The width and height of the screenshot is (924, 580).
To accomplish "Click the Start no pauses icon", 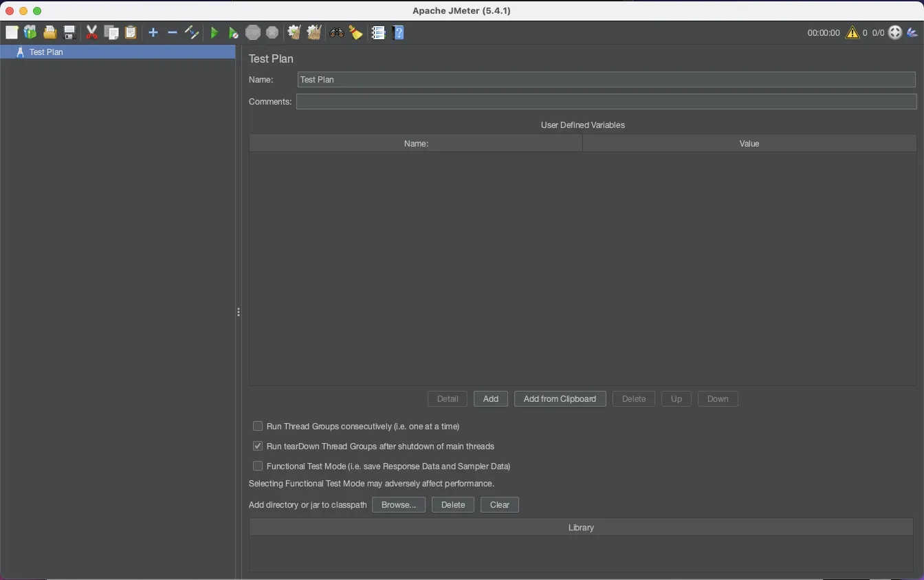I will pos(234,32).
